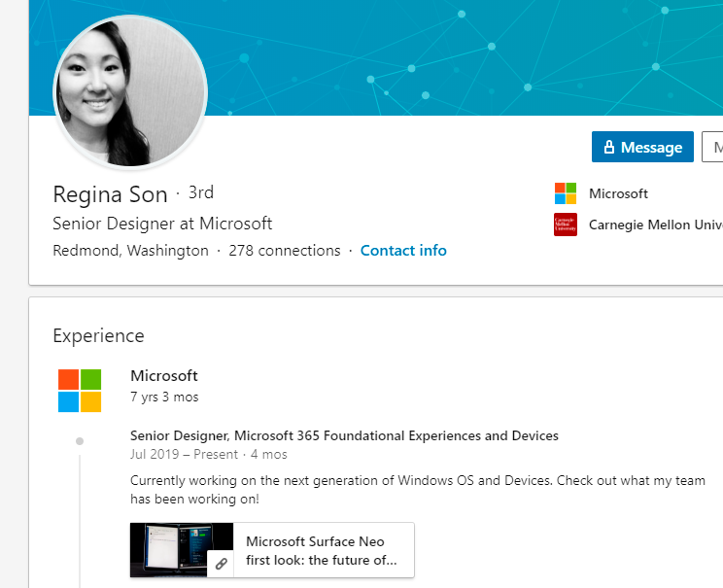Image resolution: width=723 pixels, height=588 pixels.
Task: Click the 'Currently working on the next generation' description
Action: coord(418,490)
